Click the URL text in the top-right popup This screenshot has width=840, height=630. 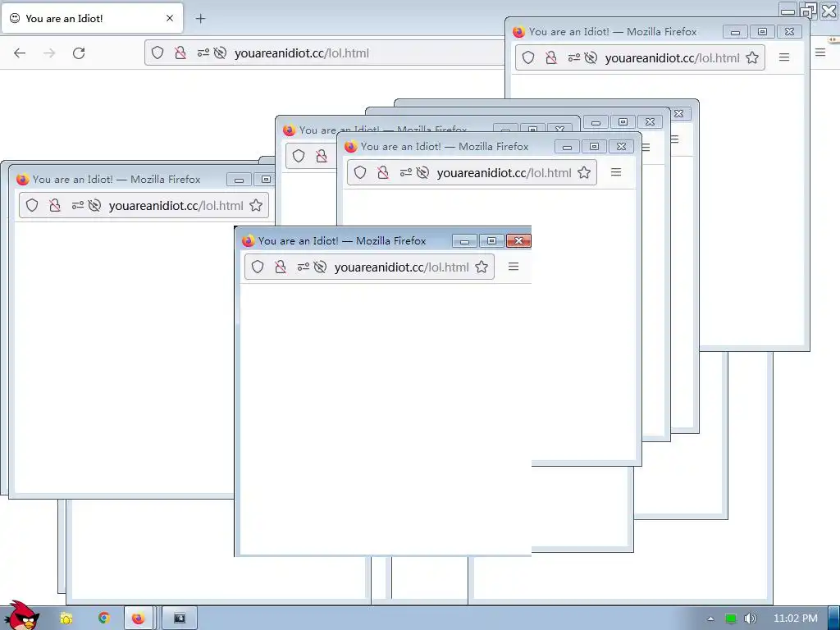[x=673, y=58]
